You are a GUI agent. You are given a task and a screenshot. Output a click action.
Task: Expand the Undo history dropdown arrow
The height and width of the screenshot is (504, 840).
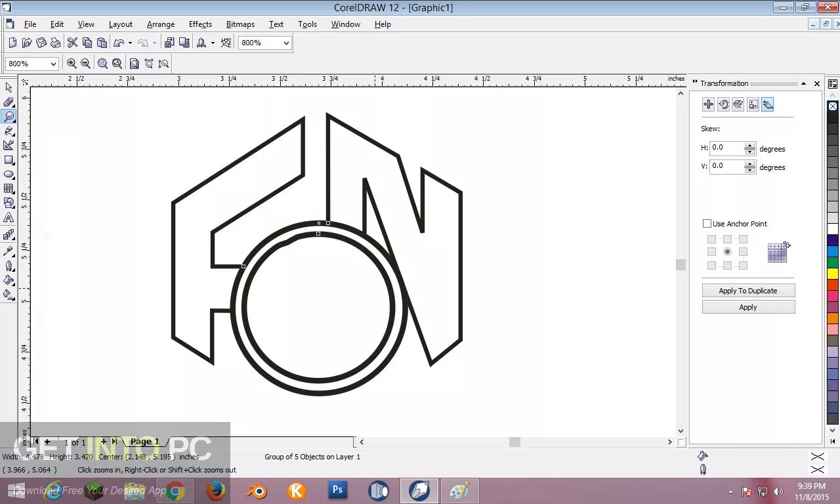130,43
